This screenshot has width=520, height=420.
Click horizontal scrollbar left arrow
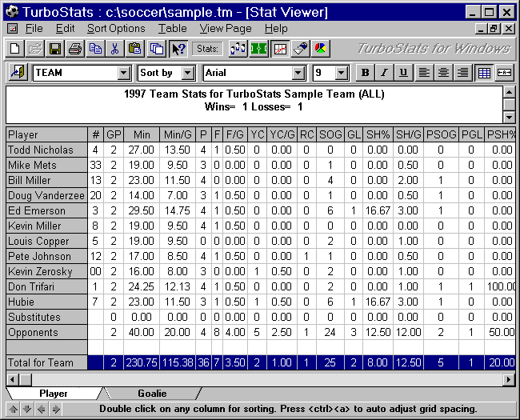coord(12,379)
